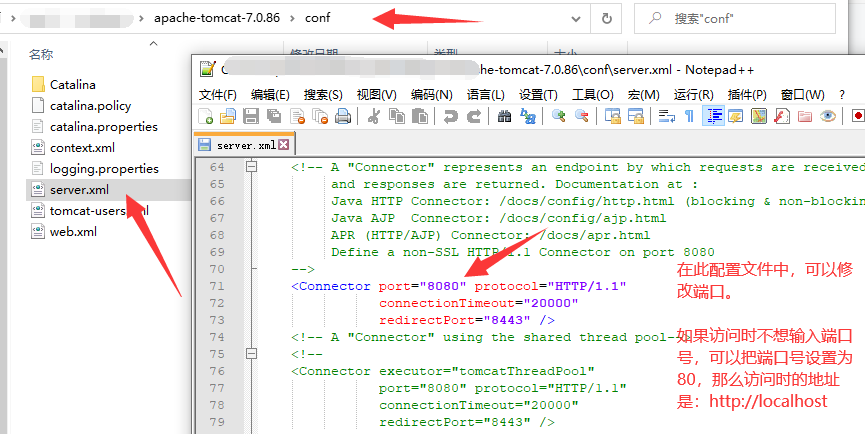
Task: Sort files by the 名称 column header
Action: tap(41, 54)
